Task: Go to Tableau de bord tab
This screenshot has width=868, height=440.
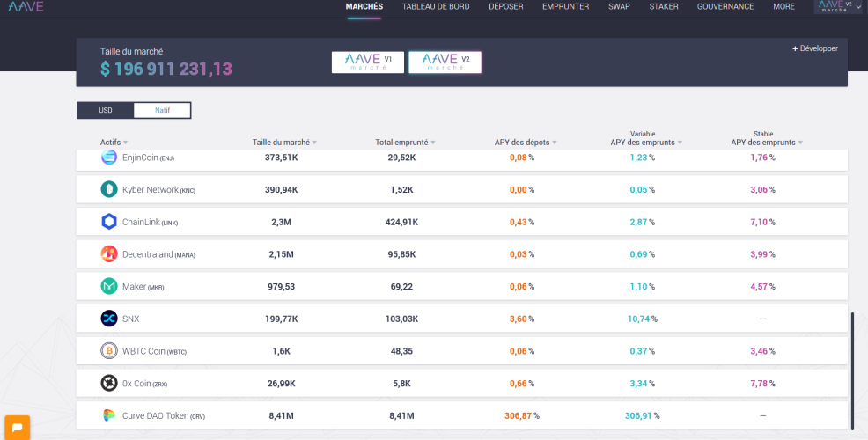Action: click(x=436, y=7)
